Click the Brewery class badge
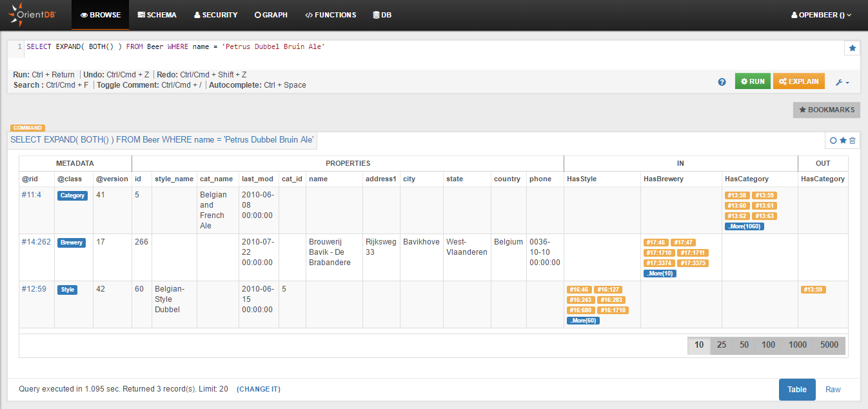868x409 pixels. pyautogui.click(x=72, y=243)
